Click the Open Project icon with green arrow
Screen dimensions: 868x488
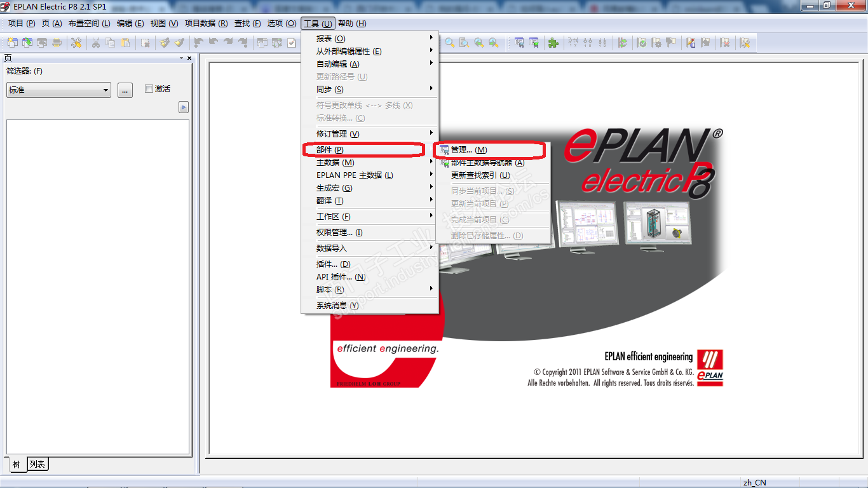click(x=27, y=43)
